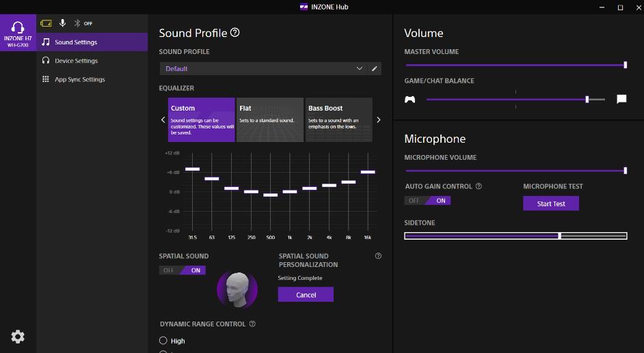
Task: Open Spatial Sound Personalization help icon
Action: click(378, 256)
